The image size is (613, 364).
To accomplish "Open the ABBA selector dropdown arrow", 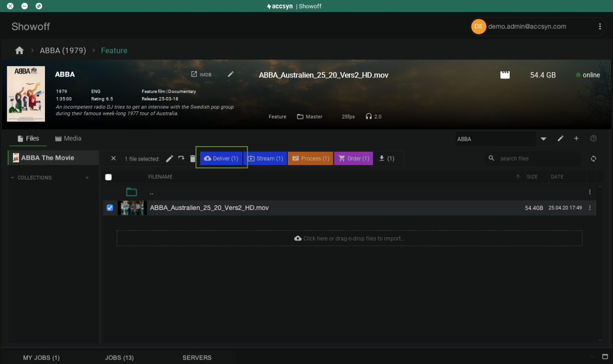I will tap(544, 139).
